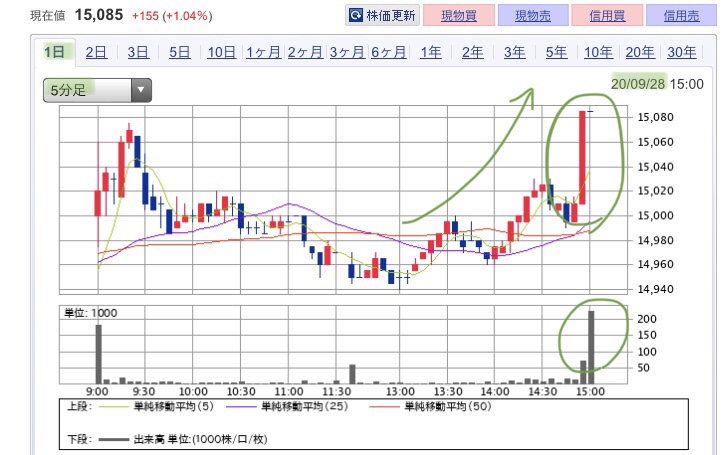The height and width of the screenshot is (455, 723).
Task: Open the 5分足 interval dropdown arrow
Action: pyautogui.click(x=141, y=90)
